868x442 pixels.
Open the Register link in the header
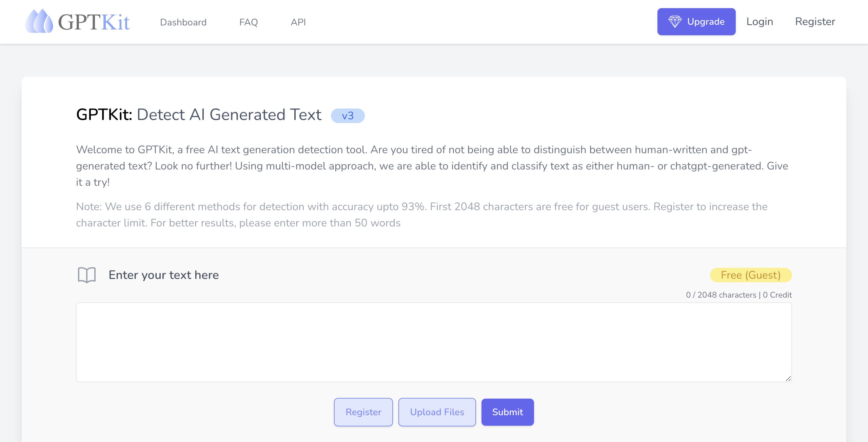pyautogui.click(x=815, y=22)
